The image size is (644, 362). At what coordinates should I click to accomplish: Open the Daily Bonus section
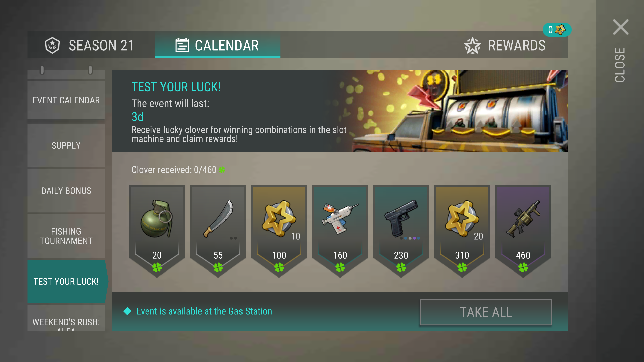click(x=66, y=191)
